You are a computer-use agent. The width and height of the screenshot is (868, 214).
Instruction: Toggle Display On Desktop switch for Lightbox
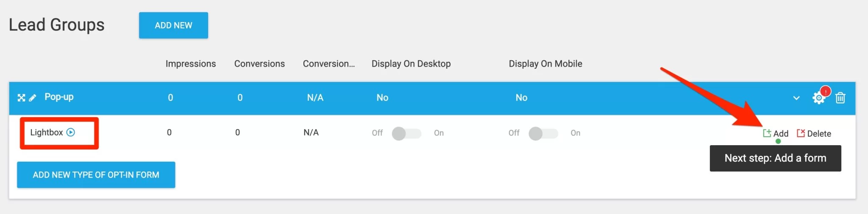406,133
